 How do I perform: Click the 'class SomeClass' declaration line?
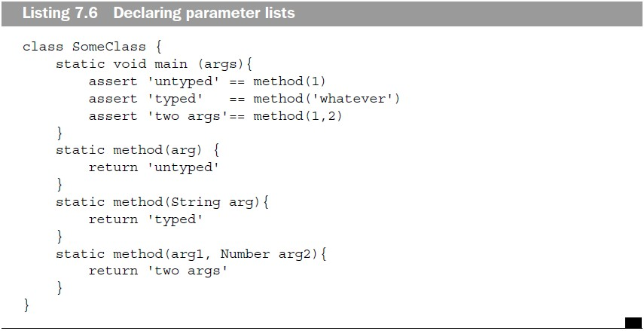click(x=93, y=47)
